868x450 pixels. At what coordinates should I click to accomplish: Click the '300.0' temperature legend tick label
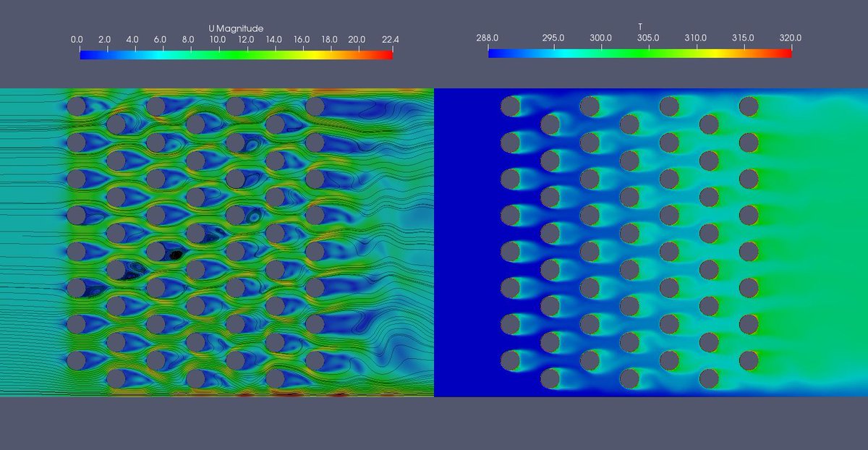[x=601, y=38]
